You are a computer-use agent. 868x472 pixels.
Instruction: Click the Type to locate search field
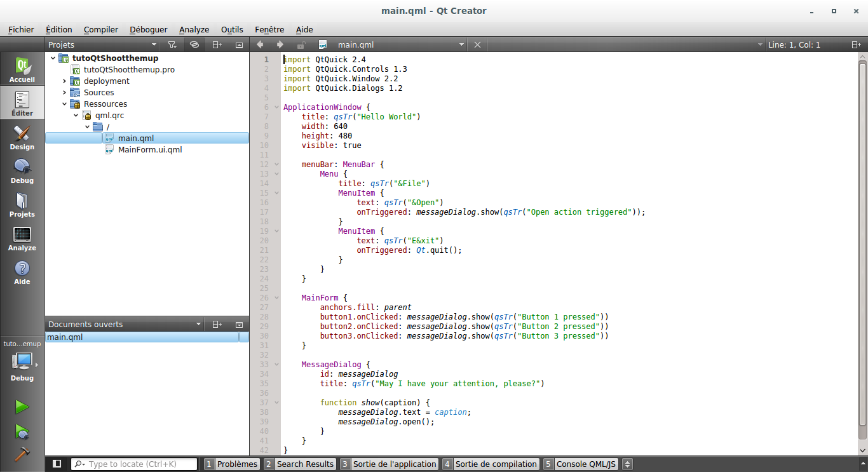(x=141, y=464)
